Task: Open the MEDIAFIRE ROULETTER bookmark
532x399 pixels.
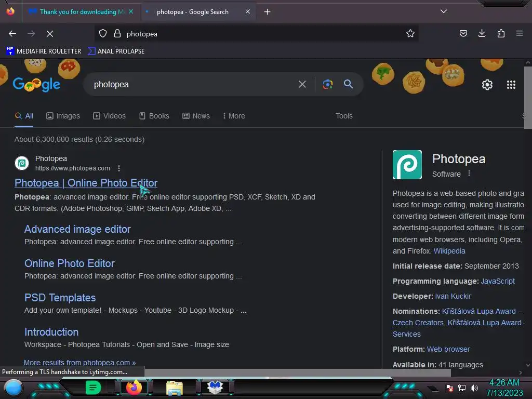Action: point(44,51)
